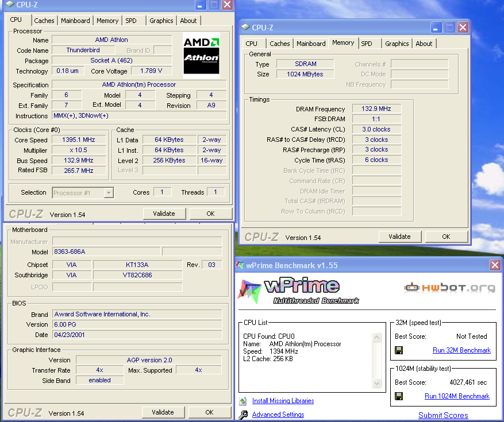The width and height of the screenshot is (504, 422).
Task: Click the hwbot.org logo
Action: point(449,288)
